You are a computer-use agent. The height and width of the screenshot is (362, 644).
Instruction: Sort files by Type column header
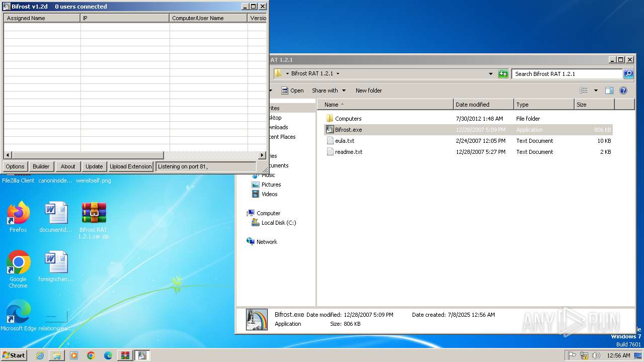(544, 105)
